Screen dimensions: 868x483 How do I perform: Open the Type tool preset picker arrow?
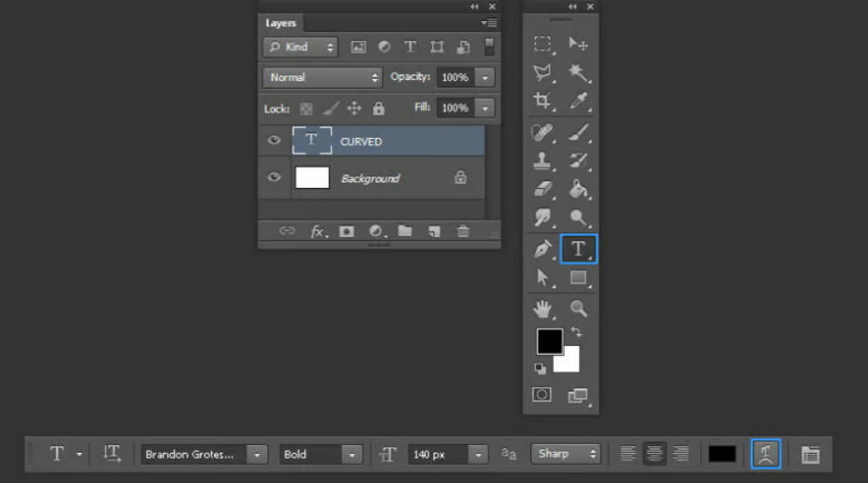pos(79,454)
